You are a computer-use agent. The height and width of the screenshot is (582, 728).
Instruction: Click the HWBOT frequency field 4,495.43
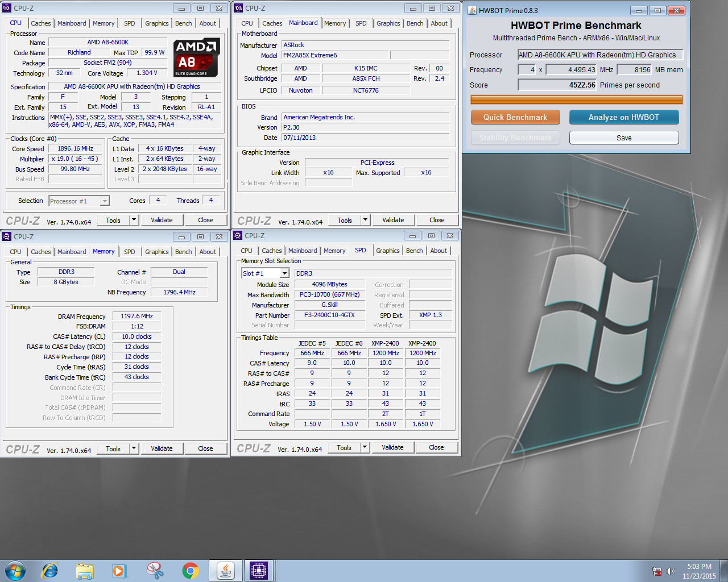click(572, 69)
